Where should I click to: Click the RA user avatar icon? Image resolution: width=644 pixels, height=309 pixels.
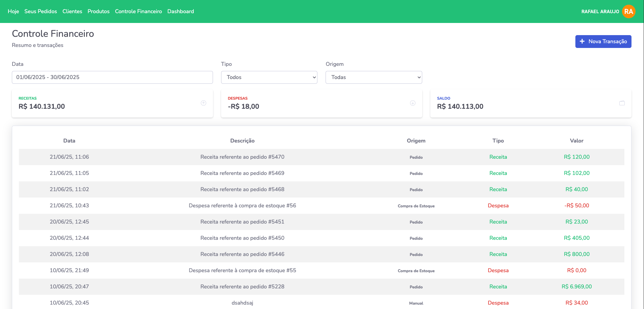coord(628,11)
